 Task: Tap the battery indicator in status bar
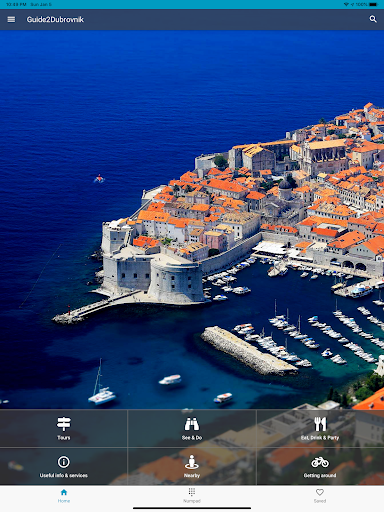click(374, 4)
